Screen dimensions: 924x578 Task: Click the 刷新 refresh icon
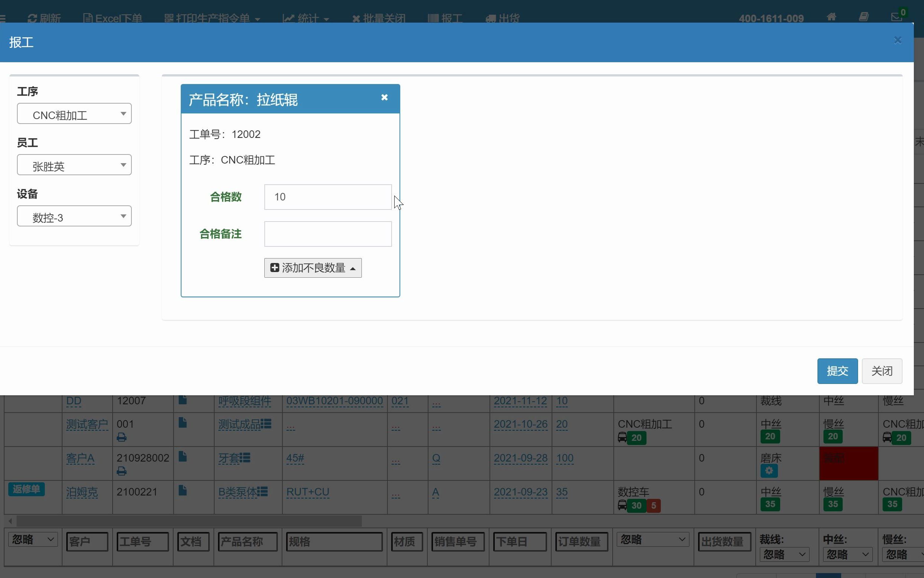tap(32, 18)
